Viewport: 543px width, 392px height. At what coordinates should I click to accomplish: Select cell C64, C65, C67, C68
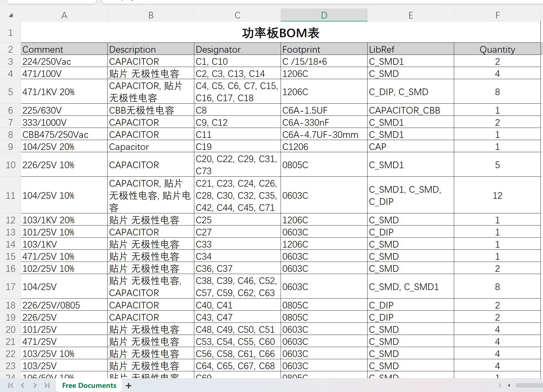[x=237, y=366]
